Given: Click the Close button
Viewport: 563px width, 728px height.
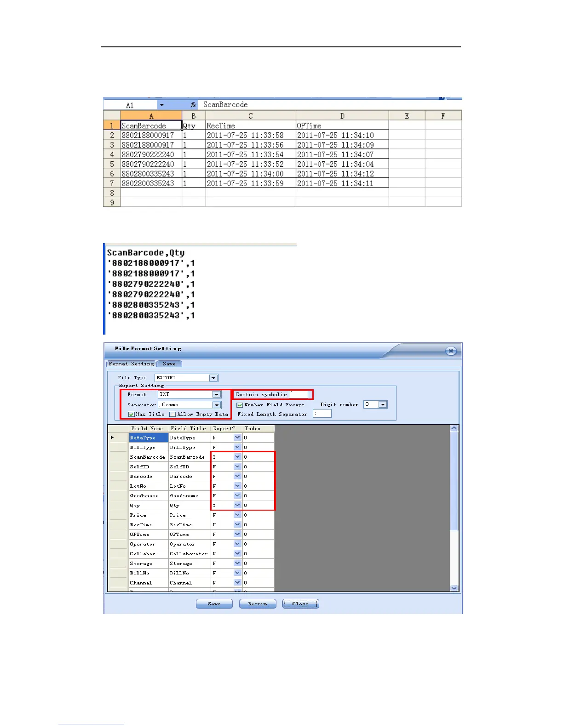Looking at the screenshot, I should click(300, 603).
